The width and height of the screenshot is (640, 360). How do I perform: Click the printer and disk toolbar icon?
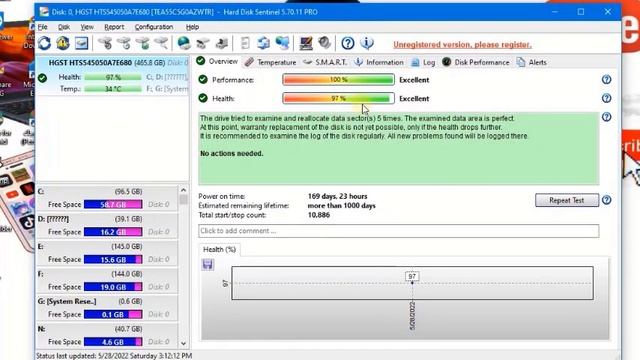coord(222,43)
